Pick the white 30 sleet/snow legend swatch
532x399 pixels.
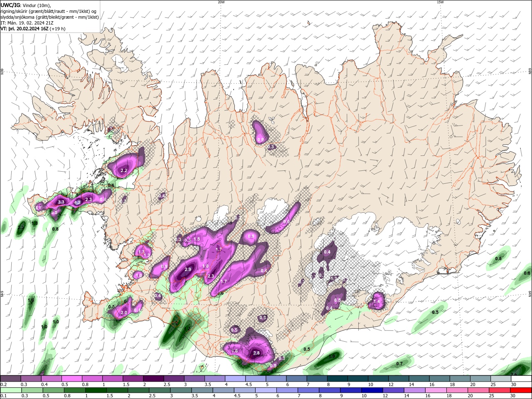[521, 379]
